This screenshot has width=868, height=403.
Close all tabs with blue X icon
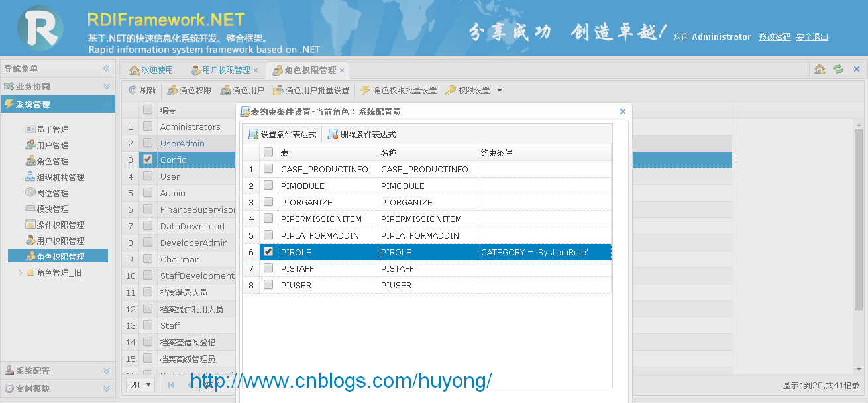(x=856, y=69)
